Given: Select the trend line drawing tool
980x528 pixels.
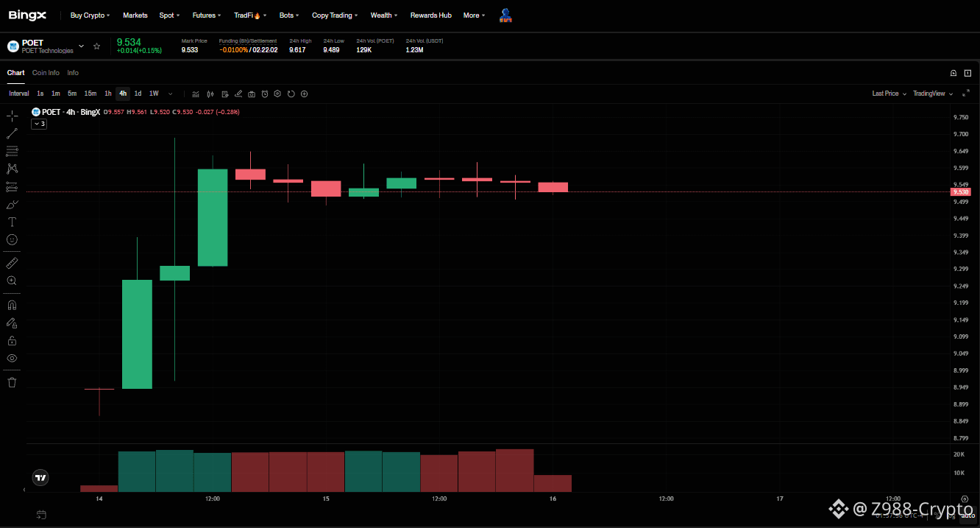Looking at the screenshot, I should (12, 134).
